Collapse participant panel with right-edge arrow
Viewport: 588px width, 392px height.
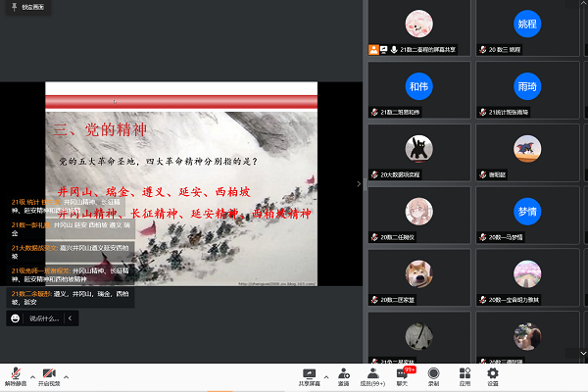pyautogui.click(x=358, y=183)
